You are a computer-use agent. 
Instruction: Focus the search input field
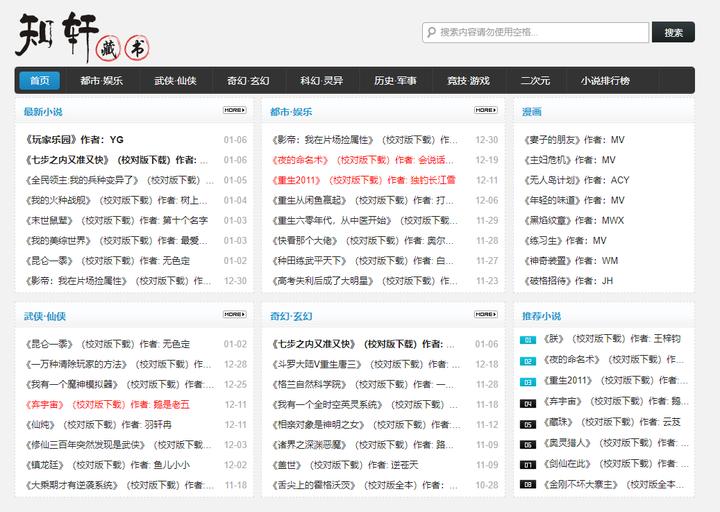click(535, 32)
